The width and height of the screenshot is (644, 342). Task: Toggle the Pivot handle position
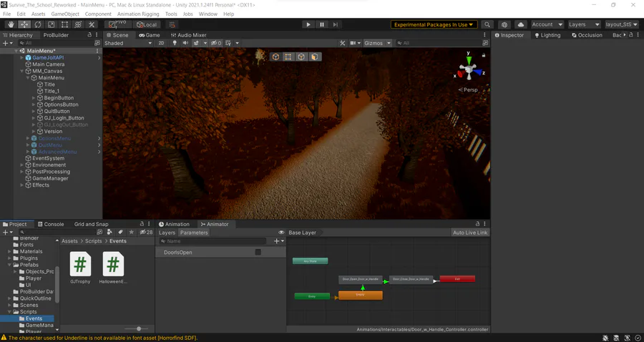tap(118, 24)
